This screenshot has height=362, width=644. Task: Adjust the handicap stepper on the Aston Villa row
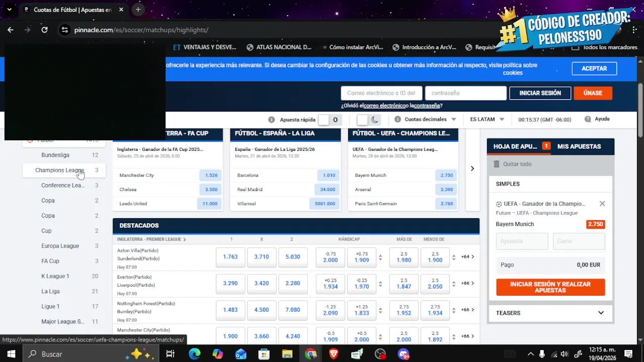click(x=380, y=257)
